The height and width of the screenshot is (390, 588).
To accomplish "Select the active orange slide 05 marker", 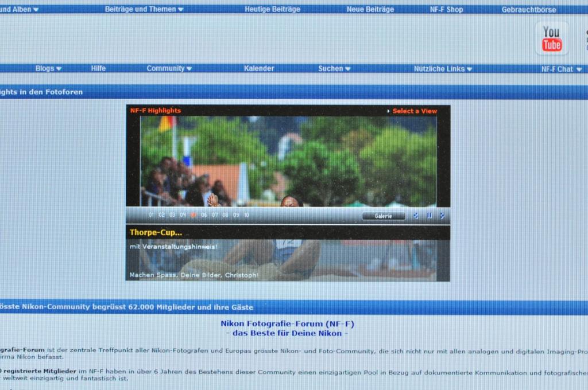I will point(193,215).
